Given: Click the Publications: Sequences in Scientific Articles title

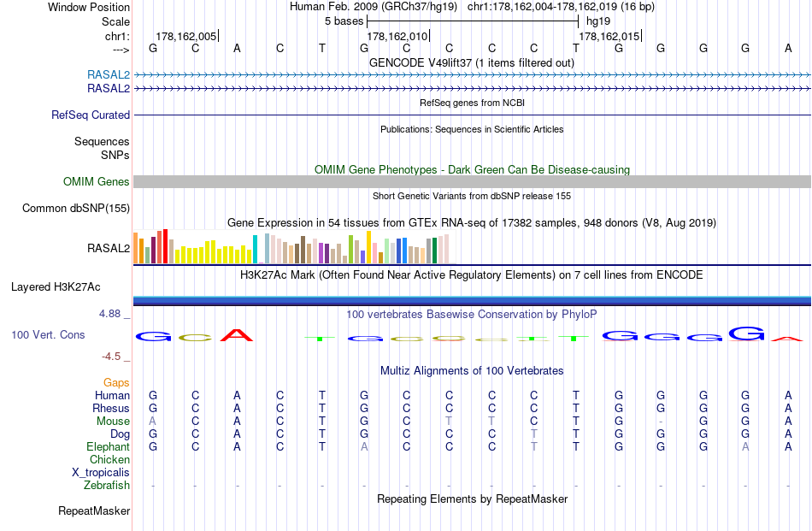Looking at the screenshot, I should click(x=472, y=129).
